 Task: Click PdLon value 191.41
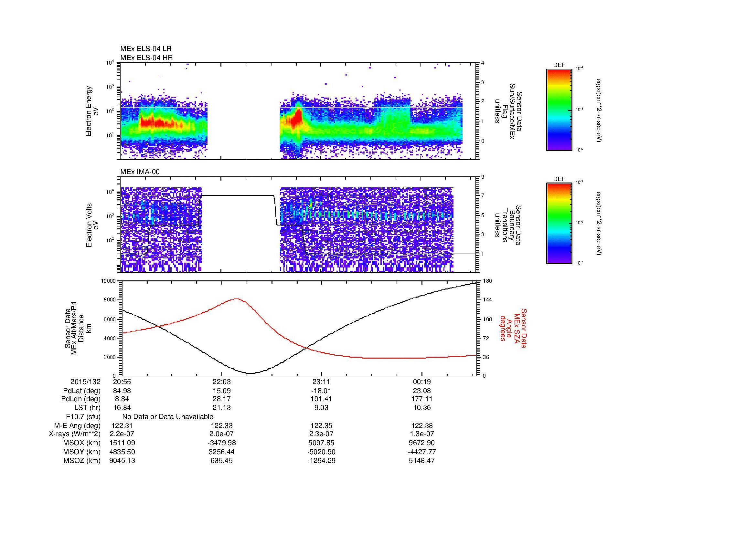pos(321,399)
